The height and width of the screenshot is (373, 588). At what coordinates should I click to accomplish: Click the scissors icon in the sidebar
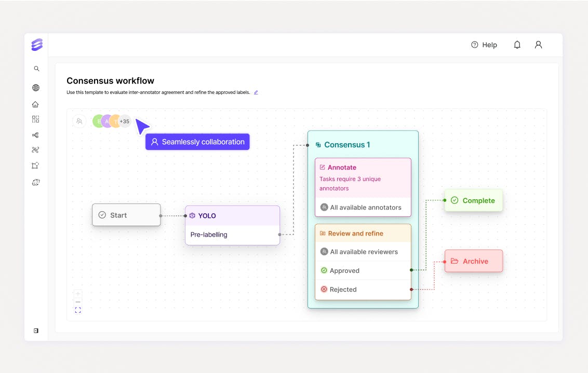point(35,149)
